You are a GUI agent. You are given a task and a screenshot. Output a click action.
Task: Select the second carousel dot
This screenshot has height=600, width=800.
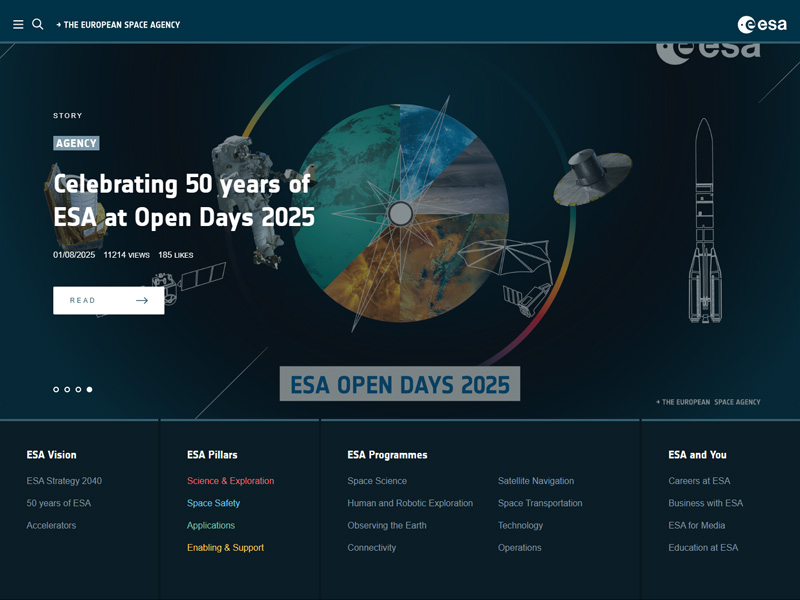[67, 390]
